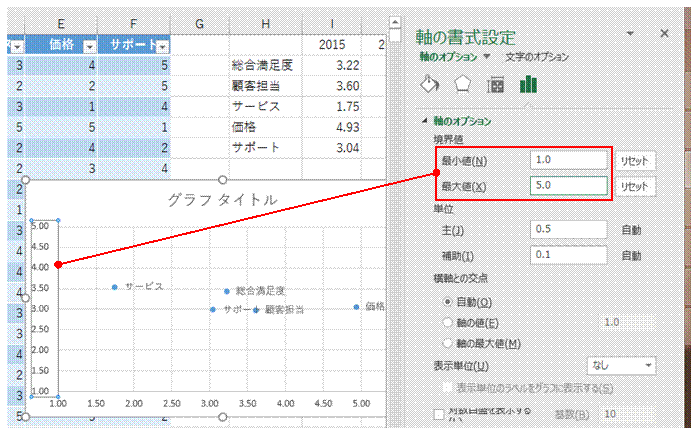Select the Axis Options bar chart icon
698x440 pixels.
(527, 85)
